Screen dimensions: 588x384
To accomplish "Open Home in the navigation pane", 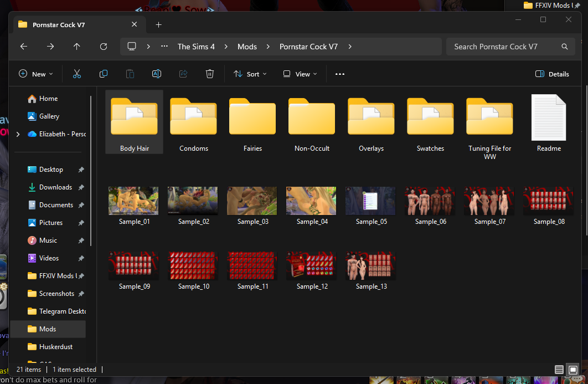I will coord(48,99).
